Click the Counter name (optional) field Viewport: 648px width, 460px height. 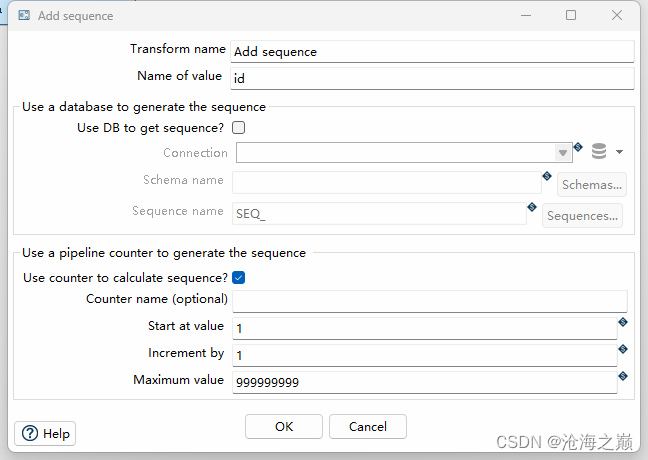click(429, 301)
